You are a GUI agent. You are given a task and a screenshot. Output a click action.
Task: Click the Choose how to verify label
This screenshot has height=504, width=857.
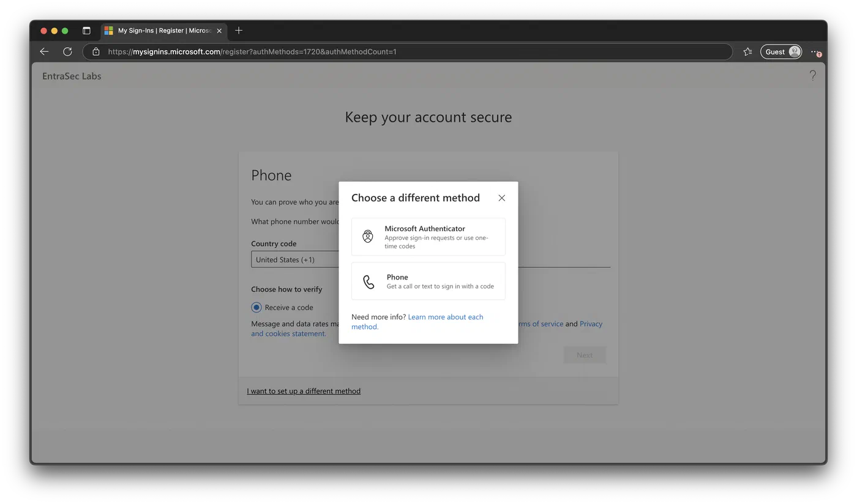point(286,289)
